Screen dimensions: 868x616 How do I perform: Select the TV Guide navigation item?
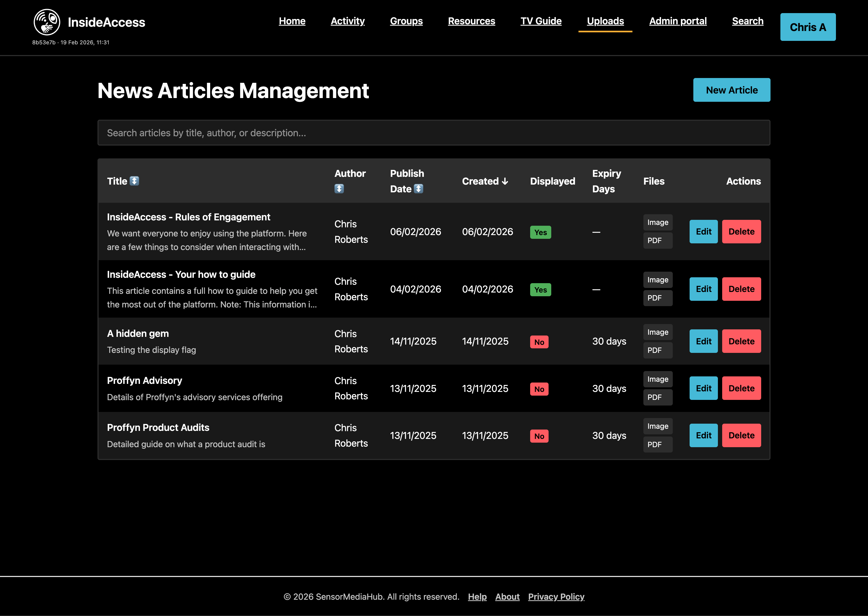click(541, 21)
